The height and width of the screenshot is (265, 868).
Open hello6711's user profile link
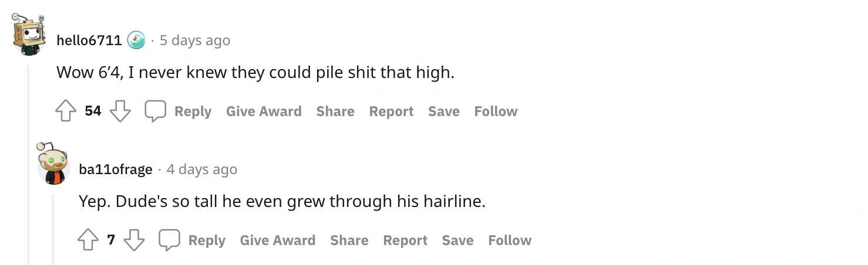[x=89, y=40]
